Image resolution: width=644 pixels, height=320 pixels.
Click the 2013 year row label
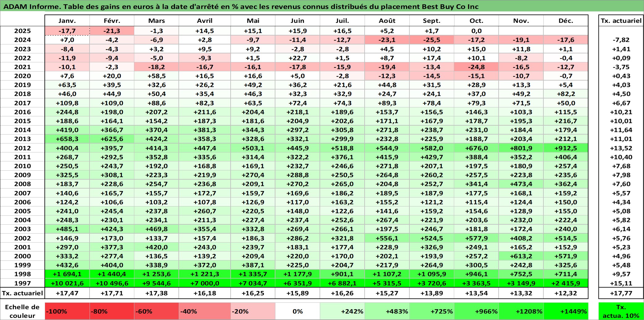23,139
